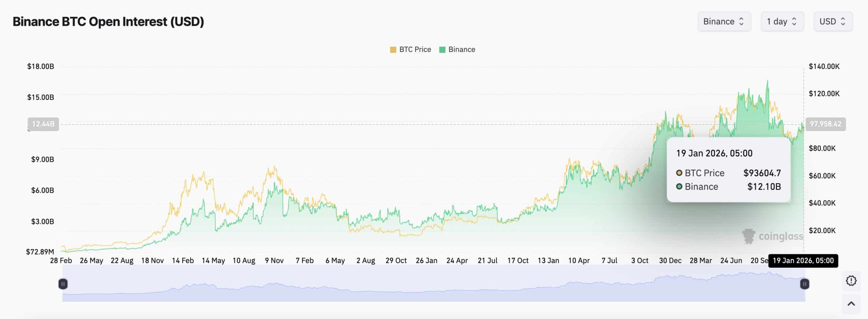The height and width of the screenshot is (319, 868).
Task: Click the BTC Price yellow legend dot
Action: click(393, 49)
